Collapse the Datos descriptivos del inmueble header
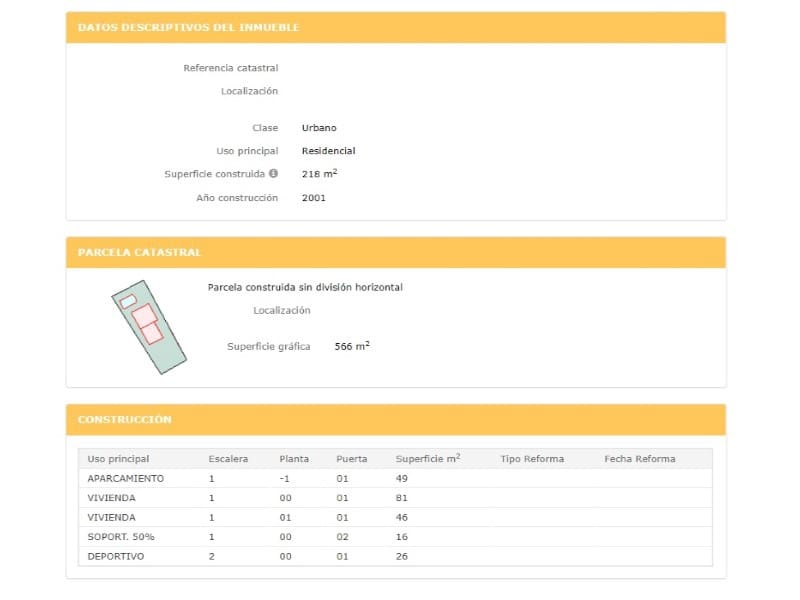The height and width of the screenshot is (600, 800). (x=188, y=27)
